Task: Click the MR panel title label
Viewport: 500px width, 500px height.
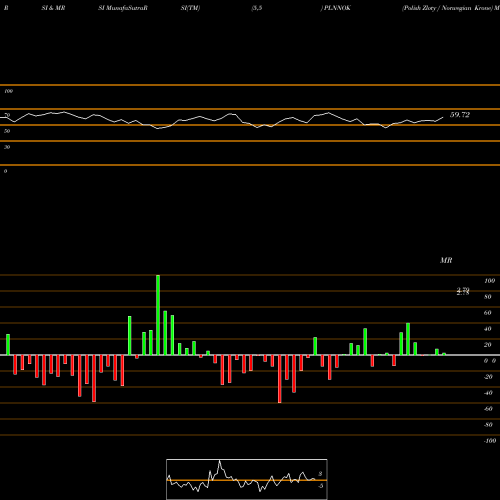Action: click(x=446, y=260)
